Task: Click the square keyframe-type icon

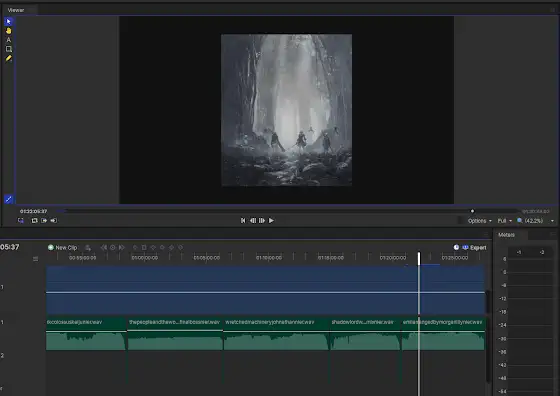Action: [x=144, y=247]
